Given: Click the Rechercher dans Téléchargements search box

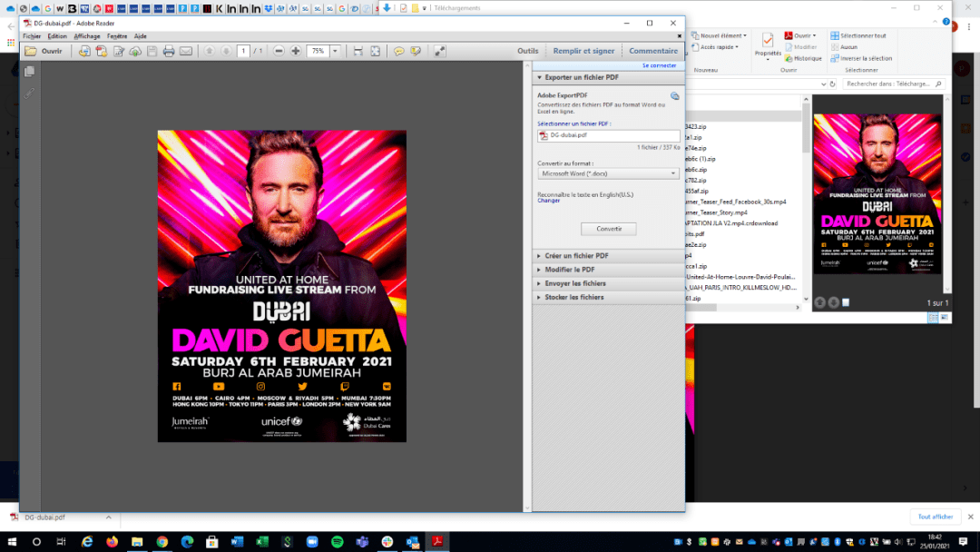Looking at the screenshot, I should click(893, 84).
